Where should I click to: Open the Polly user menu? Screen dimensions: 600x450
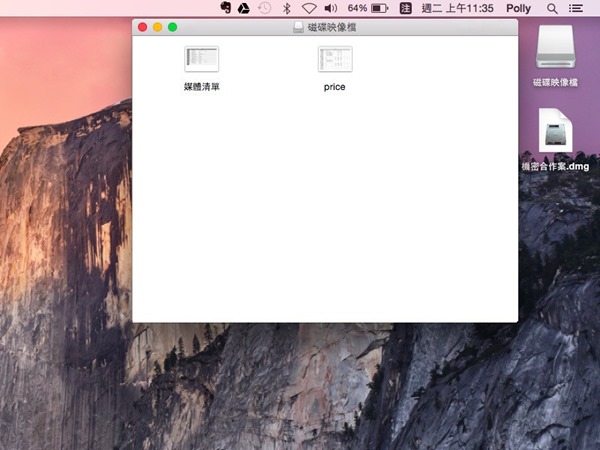[518, 8]
